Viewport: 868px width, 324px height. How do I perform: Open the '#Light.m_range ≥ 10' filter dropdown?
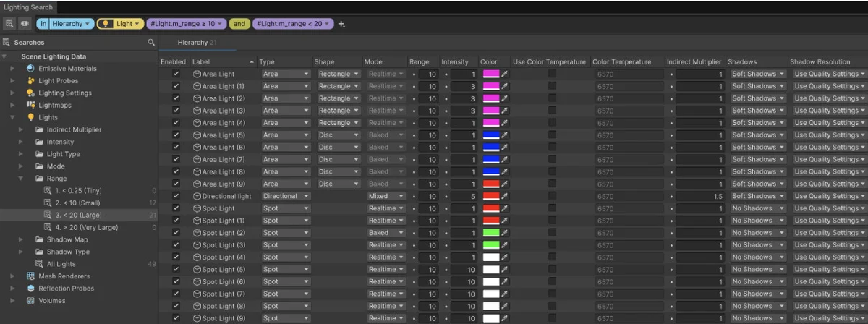[187, 24]
